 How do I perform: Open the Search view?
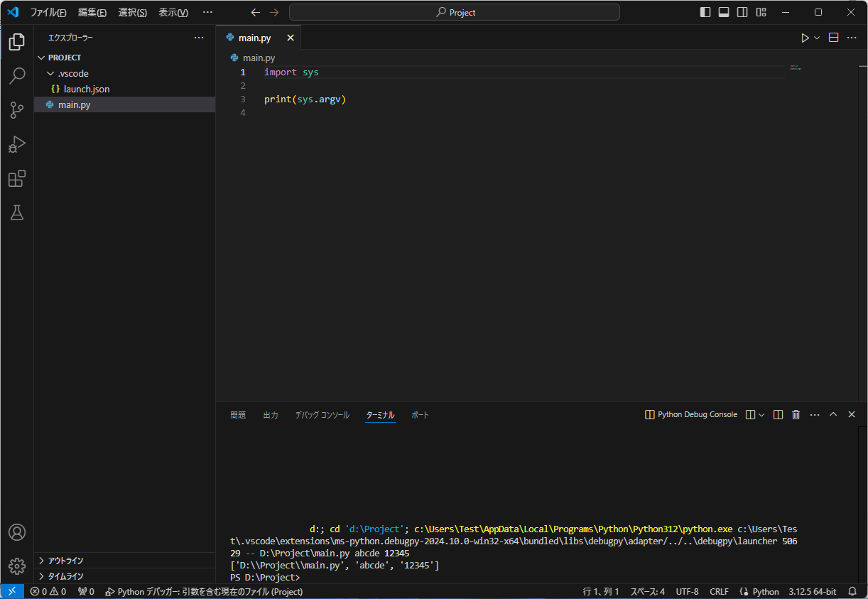point(17,76)
